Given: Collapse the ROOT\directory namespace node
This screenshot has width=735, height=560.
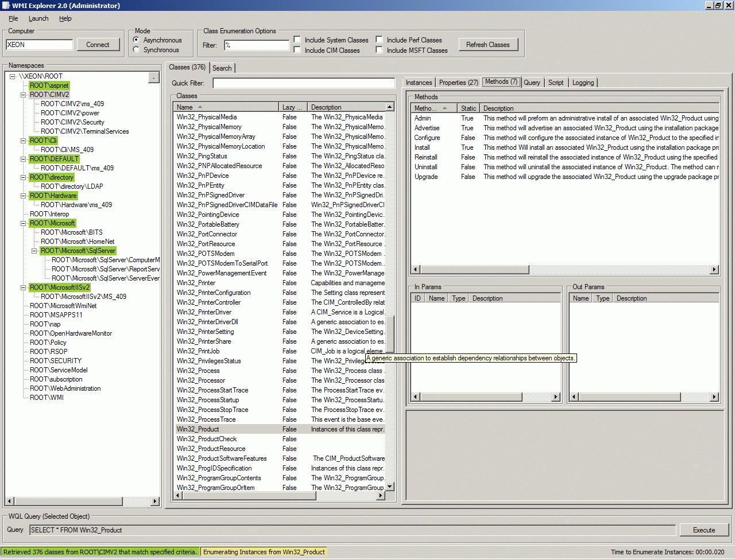Looking at the screenshot, I should pyautogui.click(x=24, y=177).
